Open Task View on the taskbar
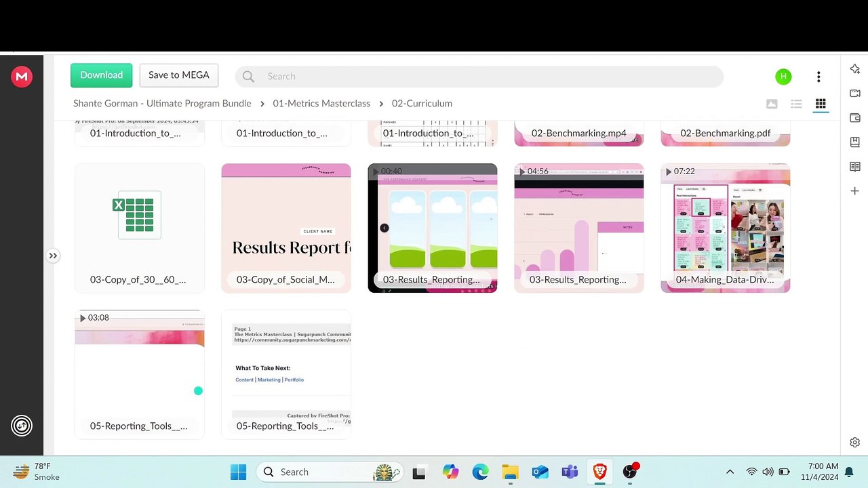Viewport: 868px width, 488px height. [x=418, y=472]
